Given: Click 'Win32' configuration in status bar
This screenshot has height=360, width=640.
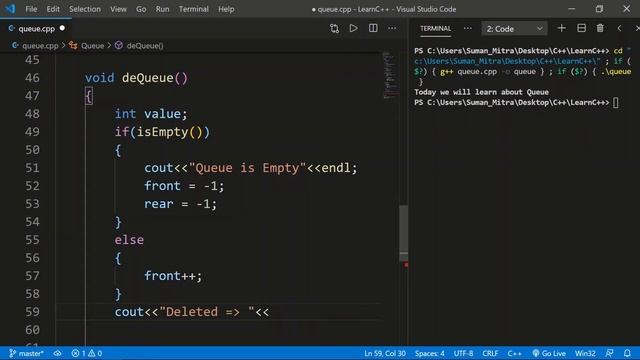Looking at the screenshot, I should (x=585, y=353).
